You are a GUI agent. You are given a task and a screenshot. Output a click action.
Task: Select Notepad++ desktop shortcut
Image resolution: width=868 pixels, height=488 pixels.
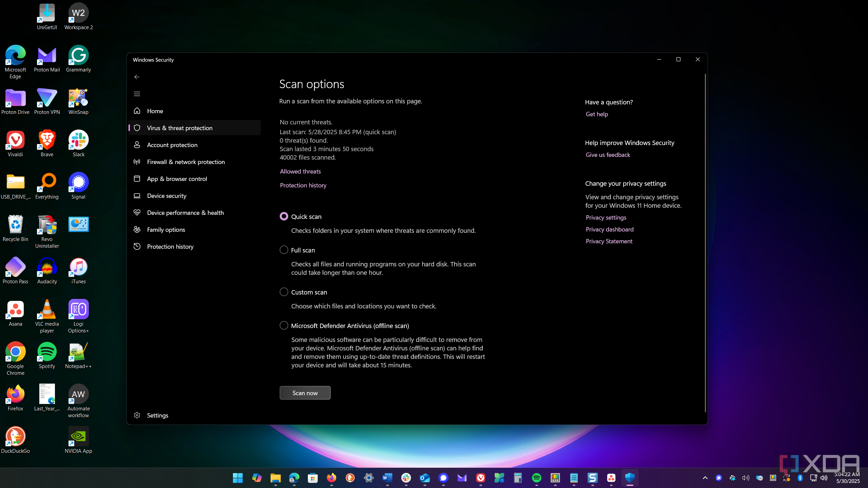[x=78, y=355]
